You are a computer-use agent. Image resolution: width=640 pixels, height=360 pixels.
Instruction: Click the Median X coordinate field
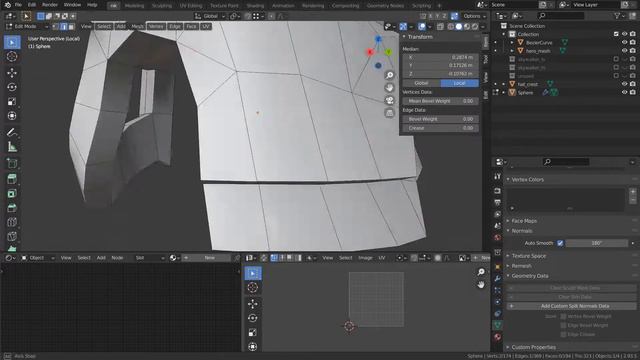click(x=440, y=58)
